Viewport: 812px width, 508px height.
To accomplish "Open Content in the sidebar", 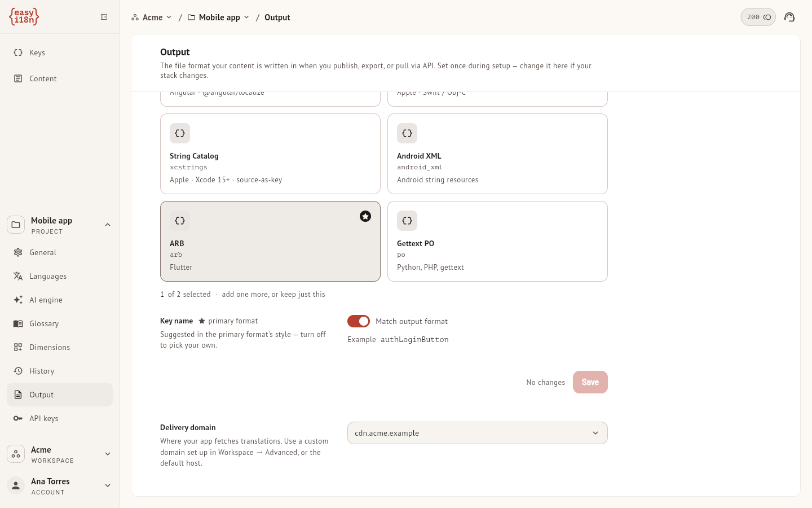I will click(x=60, y=78).
